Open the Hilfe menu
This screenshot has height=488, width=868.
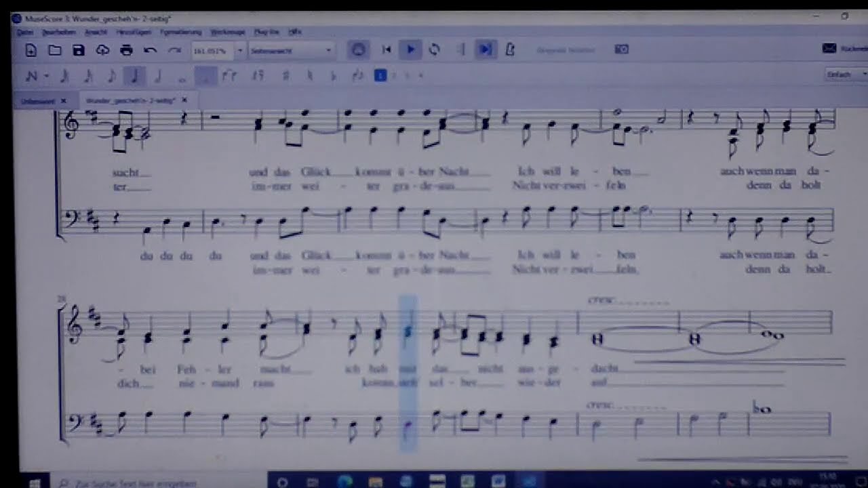(294, 32)
